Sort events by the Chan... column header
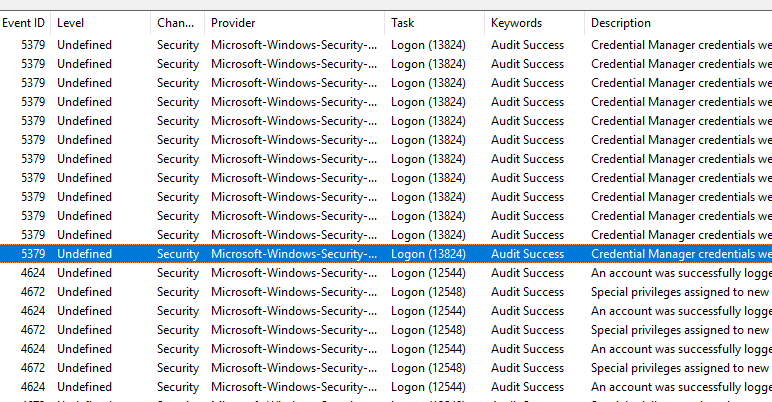772x402 pixels. [175, 22]
